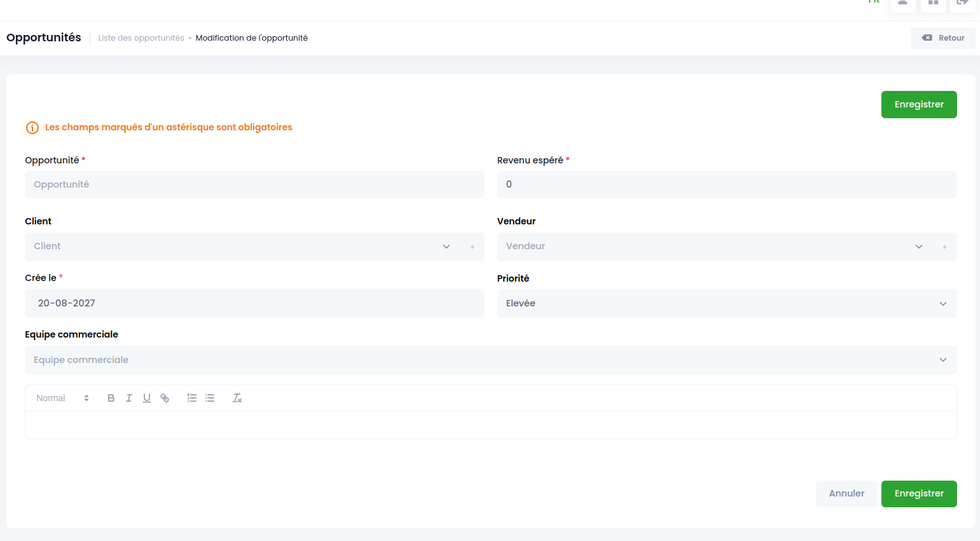This screenshot has height=541, width=980.
Task: Clear text formatting in the editor
Action: [x=237, y=398]
